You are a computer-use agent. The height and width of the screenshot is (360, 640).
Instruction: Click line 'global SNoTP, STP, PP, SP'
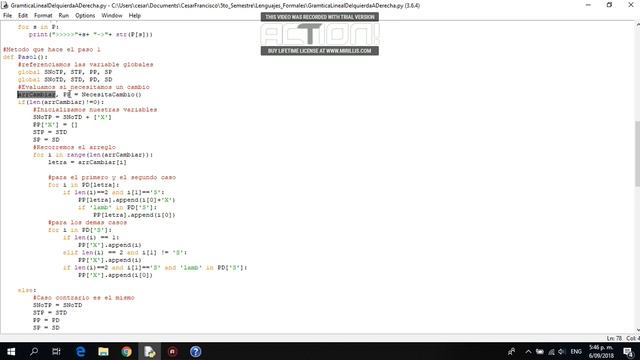click(64, 72)
